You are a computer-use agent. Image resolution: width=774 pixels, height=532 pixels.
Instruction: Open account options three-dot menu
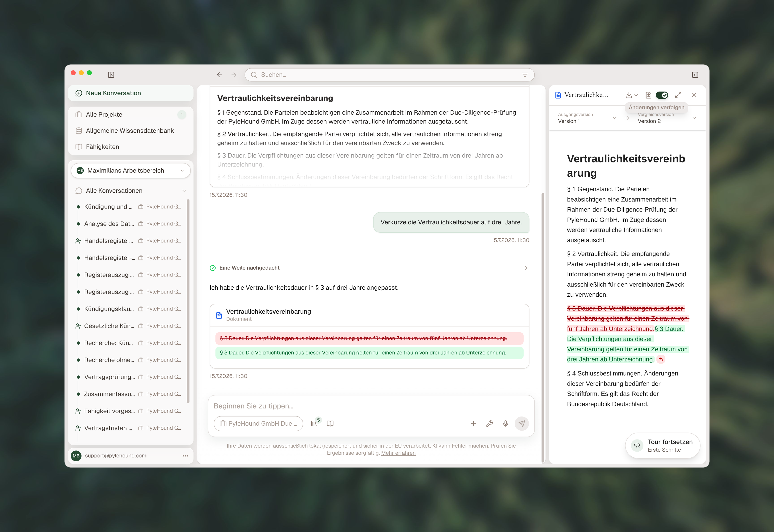point(185,456)
